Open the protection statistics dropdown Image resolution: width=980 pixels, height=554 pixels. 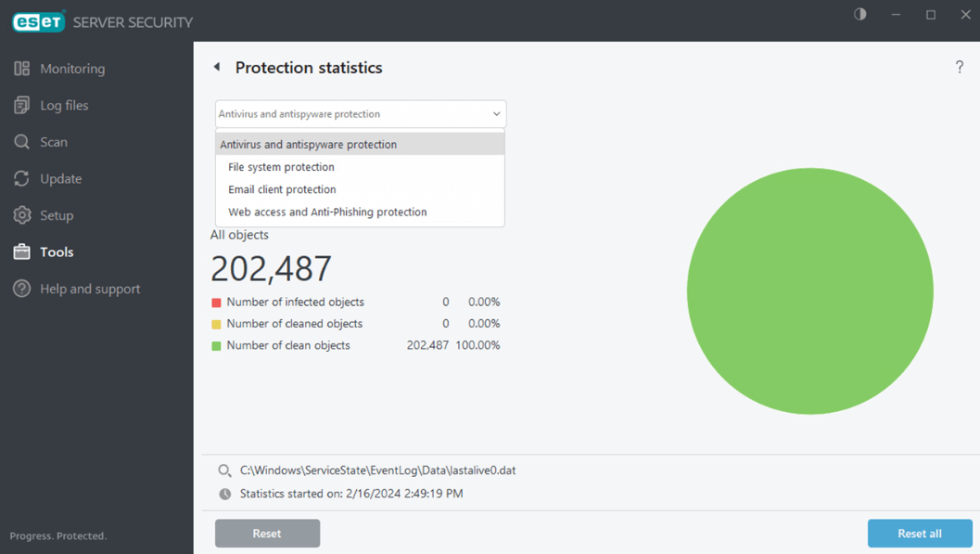(360, 113)
